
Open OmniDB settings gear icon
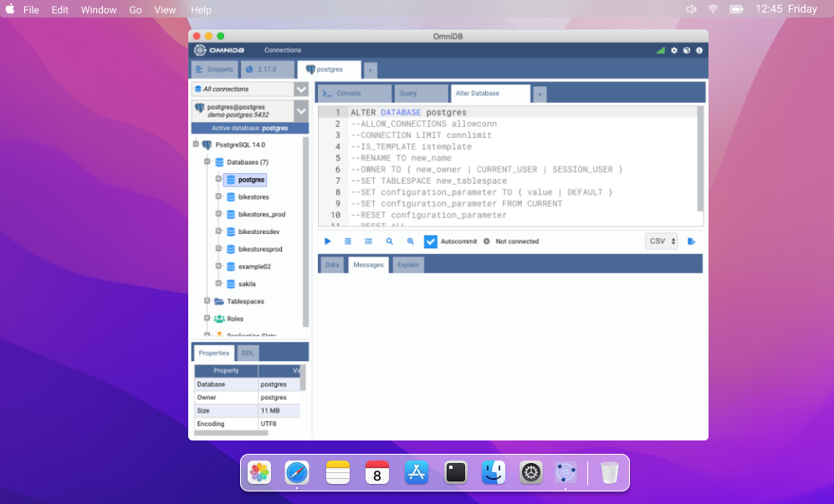(674, 50)
